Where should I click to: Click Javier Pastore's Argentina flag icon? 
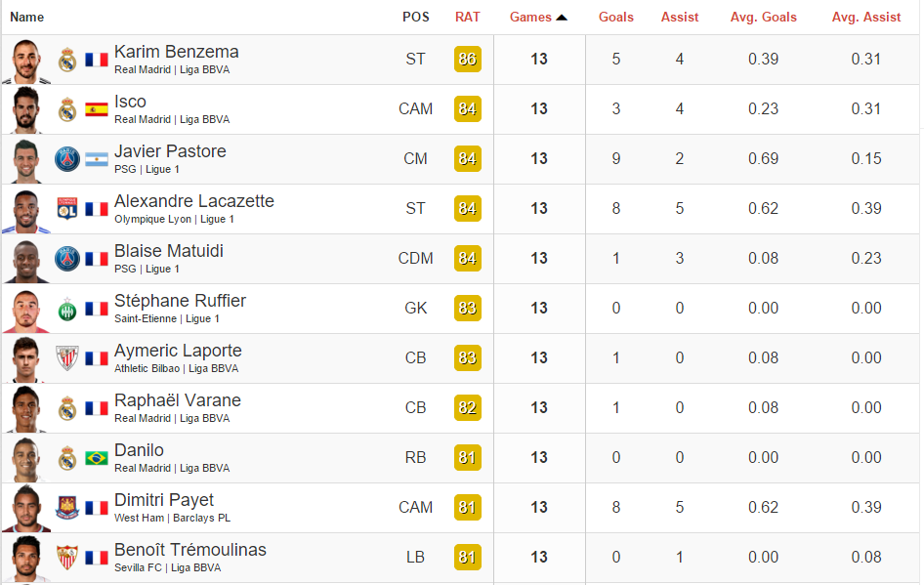click(96, 159)
